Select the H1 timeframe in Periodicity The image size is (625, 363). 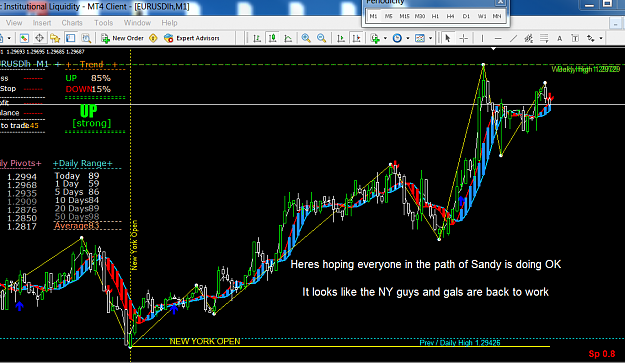435,16
